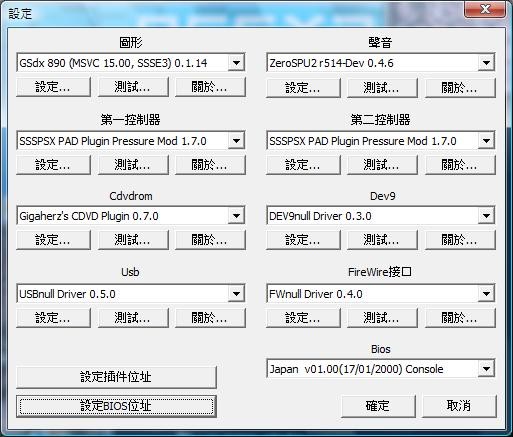The width and height of the screenshot is (513, 437).
Task: Expand the FireWire接口 plugin dropdown arrow
Action: pyautogui.click(x=486, y=294)
